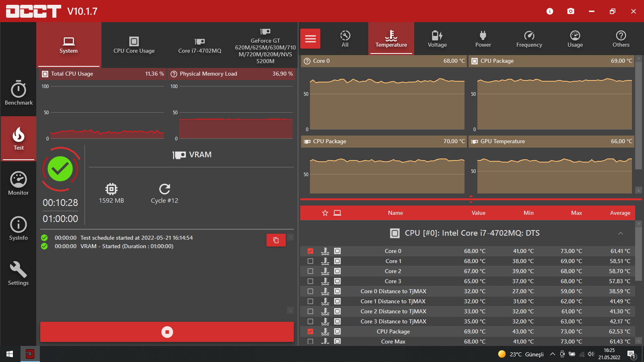Collapse the CPU [#0] Intel Core group
644x362 pixels.
click(x=621, y=233)
